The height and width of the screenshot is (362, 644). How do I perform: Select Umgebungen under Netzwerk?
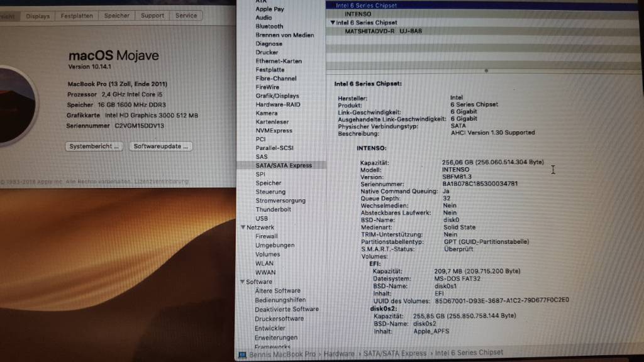[275, 246]
